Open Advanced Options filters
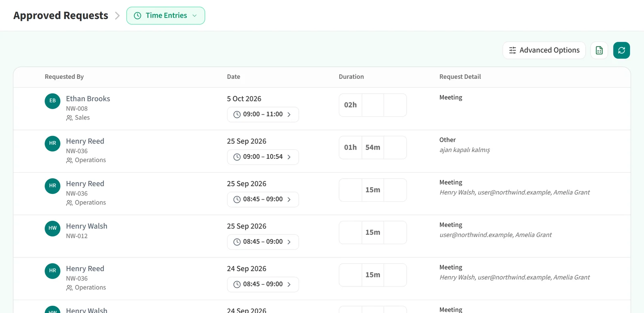Screen dimensions: 644x313 (544, 50)
